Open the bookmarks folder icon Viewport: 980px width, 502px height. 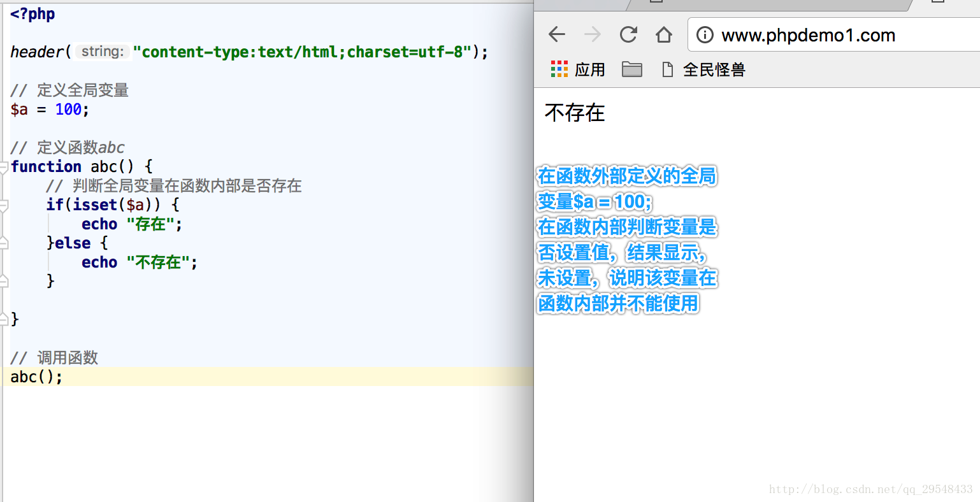(631, 69)
